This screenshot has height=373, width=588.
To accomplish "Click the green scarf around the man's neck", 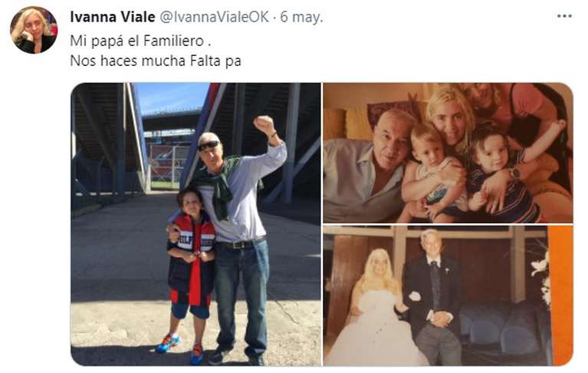I will click(222, 186).
